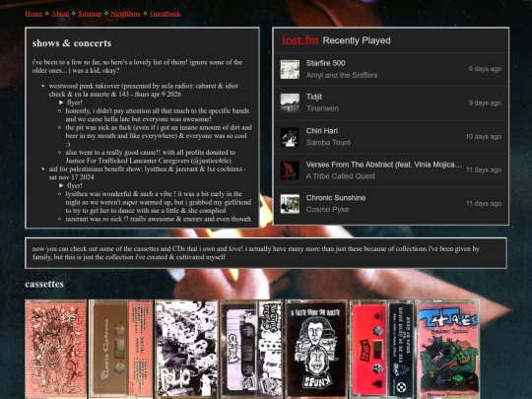Click the Tinariwen artist name
Image resolution: width=532 pixels, height=399 pixels.
coord(322,108)
